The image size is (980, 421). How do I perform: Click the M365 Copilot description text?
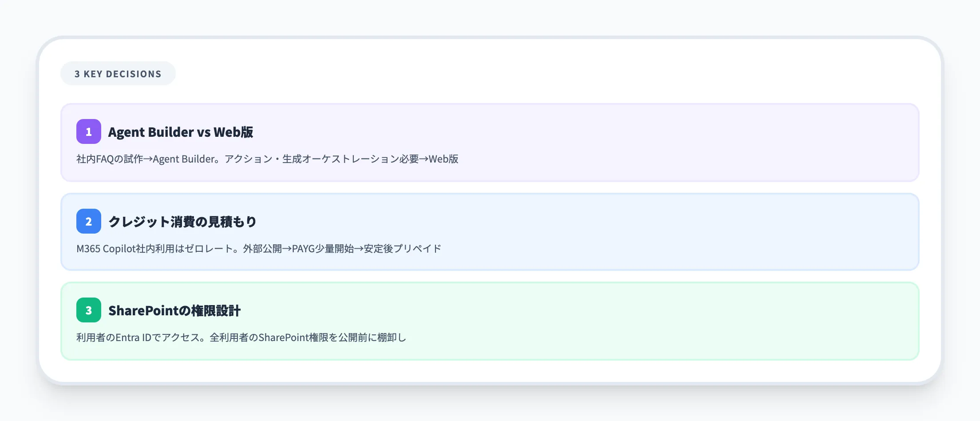click(259, 249)
